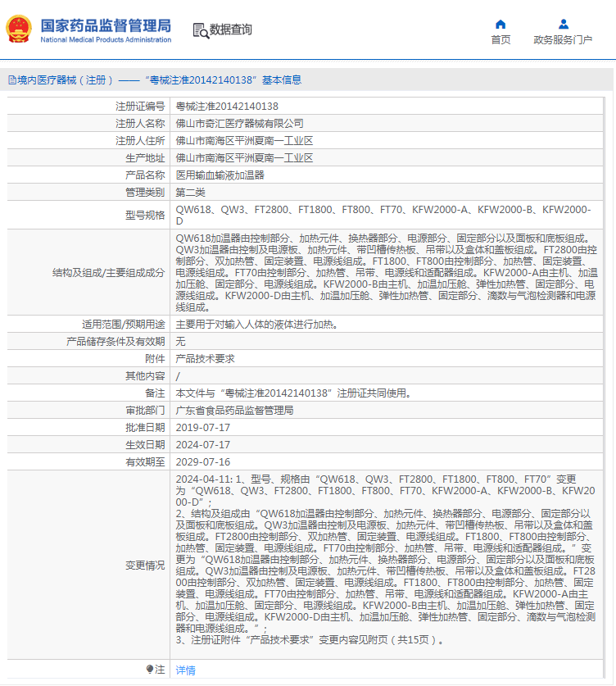The height and width of the screenshot is (686, 616).
Task: Click the 结构及组成/主要组成成分 label
Action: [x=108, y=273]
